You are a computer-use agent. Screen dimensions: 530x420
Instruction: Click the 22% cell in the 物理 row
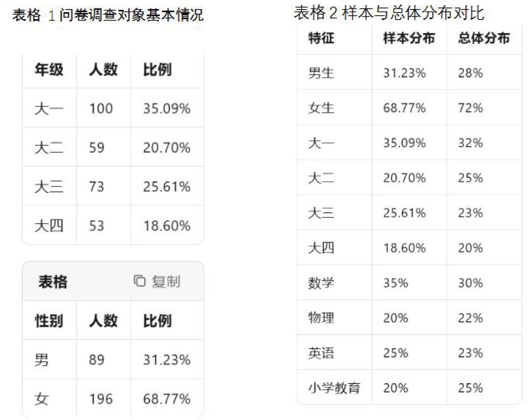click(470, 318)
